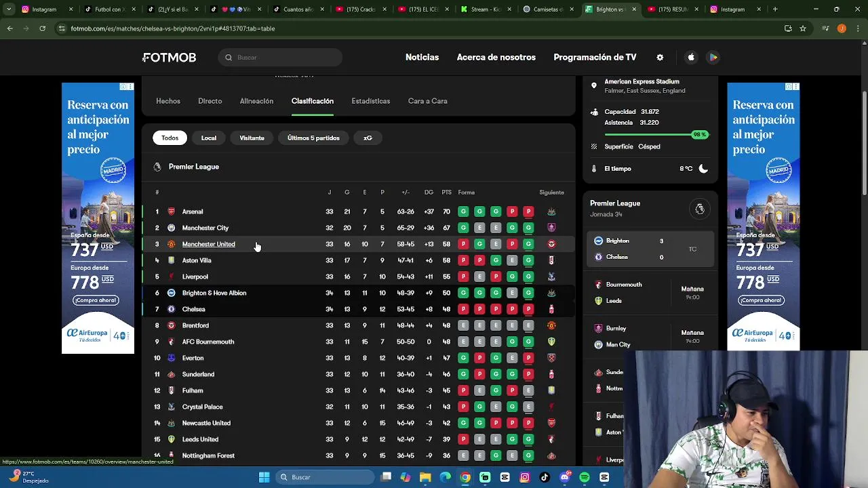The height and width of the screenshot is (488, 868).
Task: Switch to Cara a Cara tab
Action: (x=428, y=101)
